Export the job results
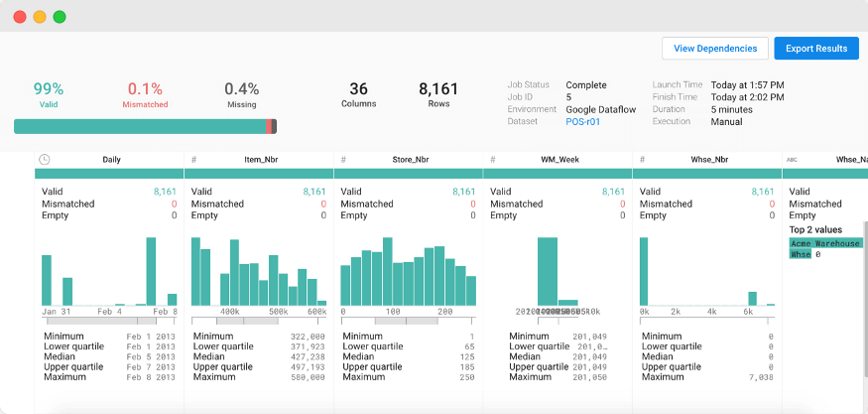This screenshot has height=414, width=868. (816, 49)
